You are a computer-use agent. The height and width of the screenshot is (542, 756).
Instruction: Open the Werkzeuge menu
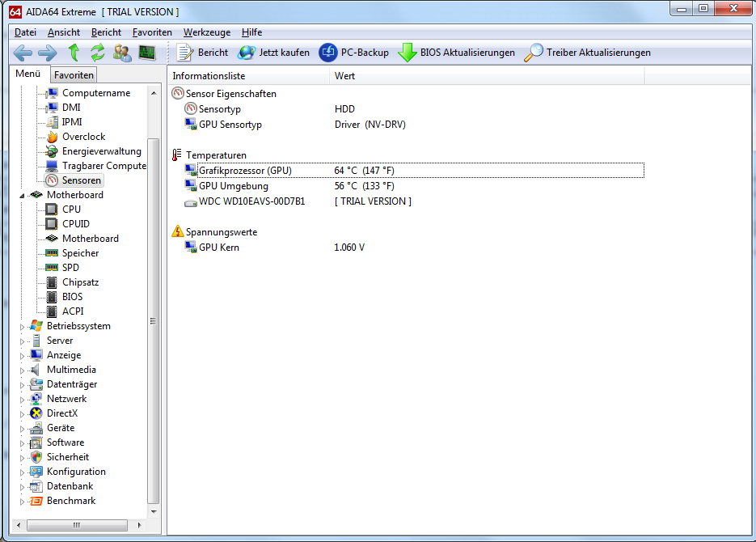tap(207, 32)
